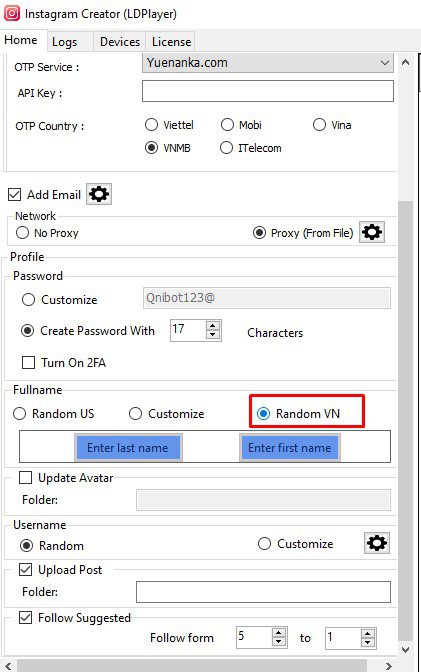Increase password character count stepper
Image resolution: width=421 pixels, height=672 pixels.
point(213,326)
